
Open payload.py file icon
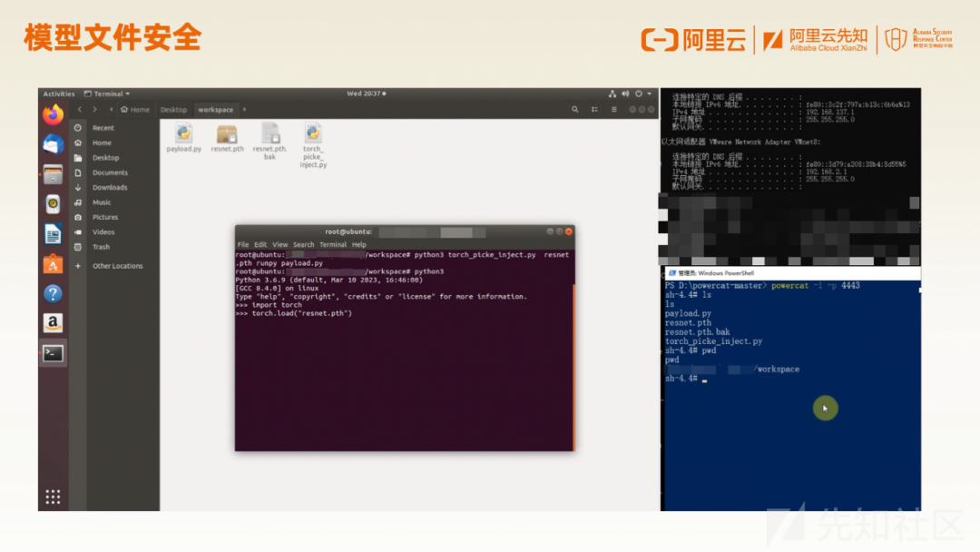click(183, 138)
